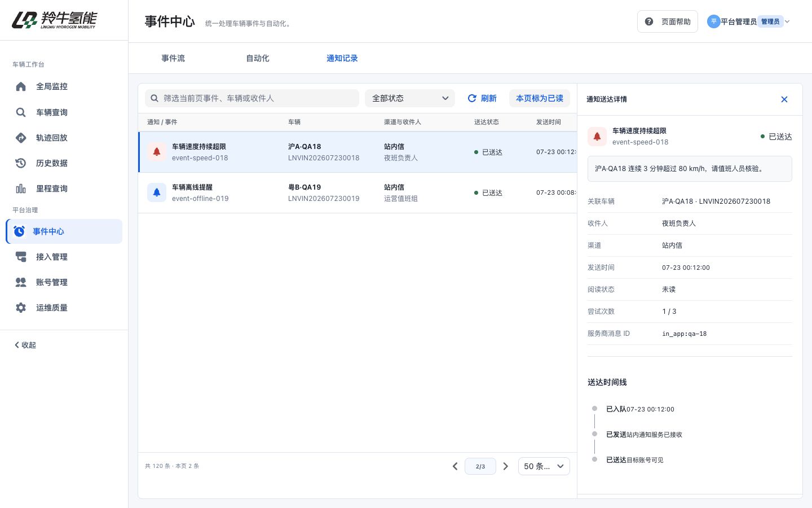Viewport: 812px width, 508px height.
Task: Click recipient 运营值班组 in the table
Action: [401, 199]
